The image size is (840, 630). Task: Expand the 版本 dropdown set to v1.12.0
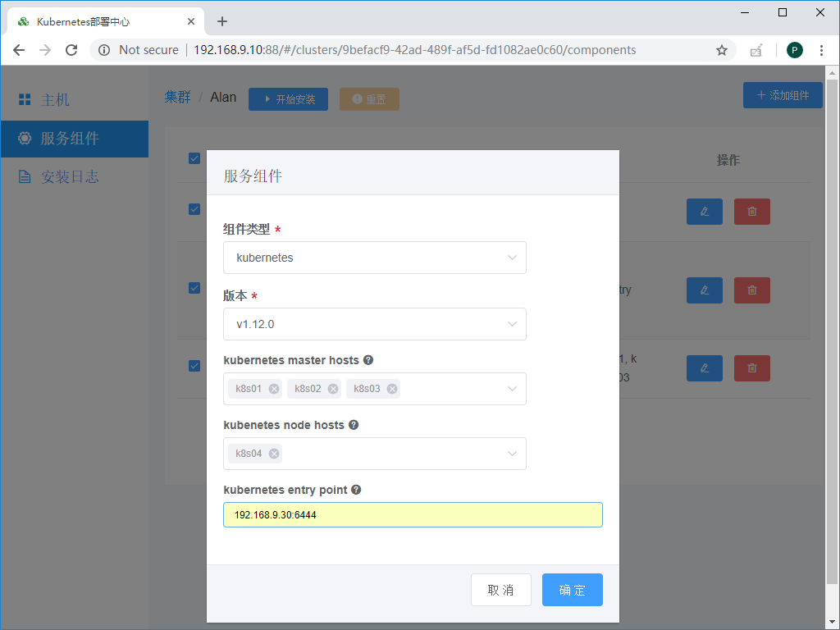pos(374,323)
